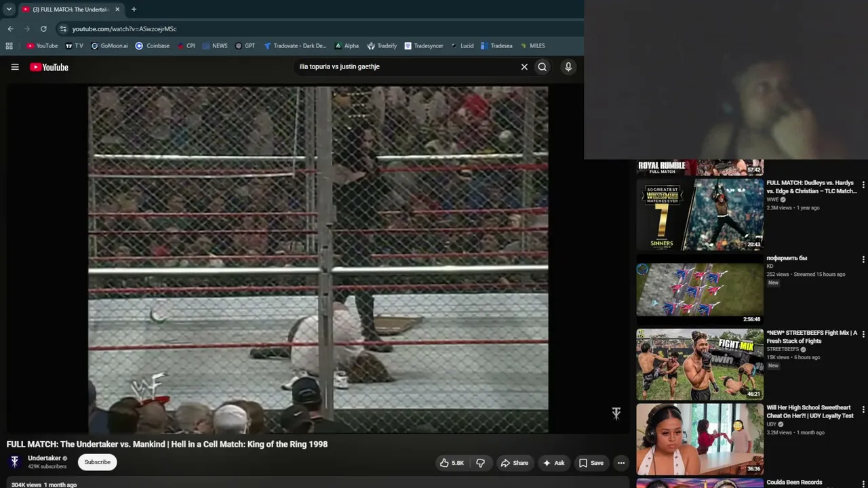Open options for the KD stream video
The image size is (868, 488).
pos(863,260)
